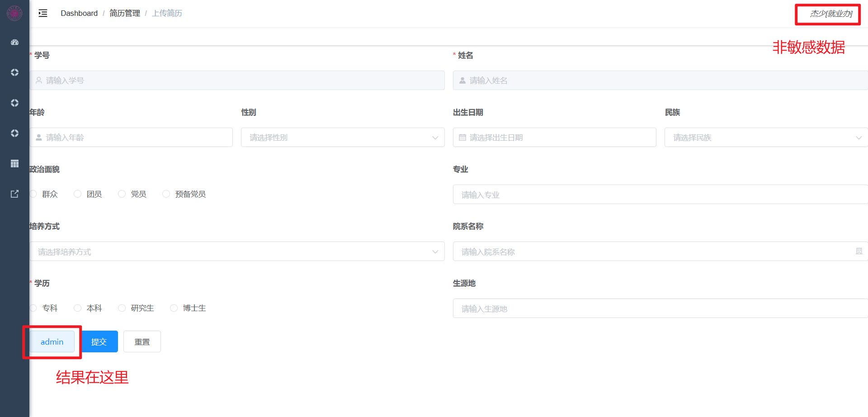The height and width of the screenshot is (417, 868).
Task: Open the table grid icon in sidebar
Action: [x=14, y=163]
